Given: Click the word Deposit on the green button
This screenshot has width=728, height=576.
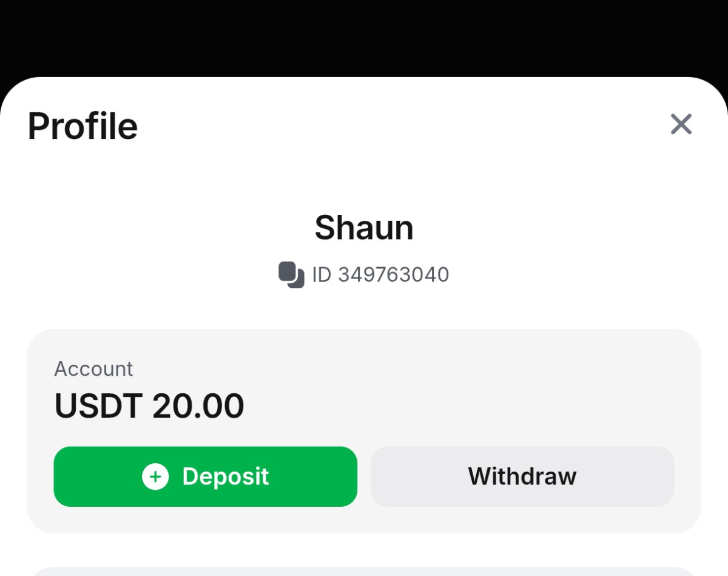Looking at the screenshot, I should click(226, 476).
